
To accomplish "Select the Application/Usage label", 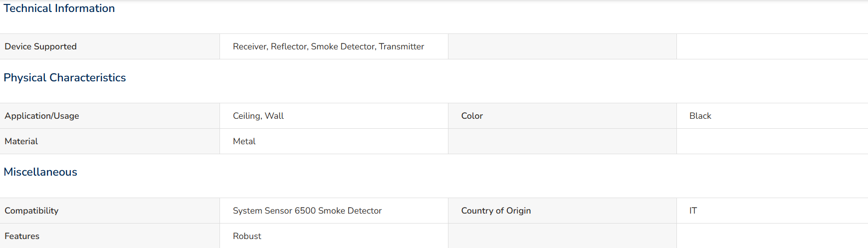I will pyautogui.click(x=42, y=116).
